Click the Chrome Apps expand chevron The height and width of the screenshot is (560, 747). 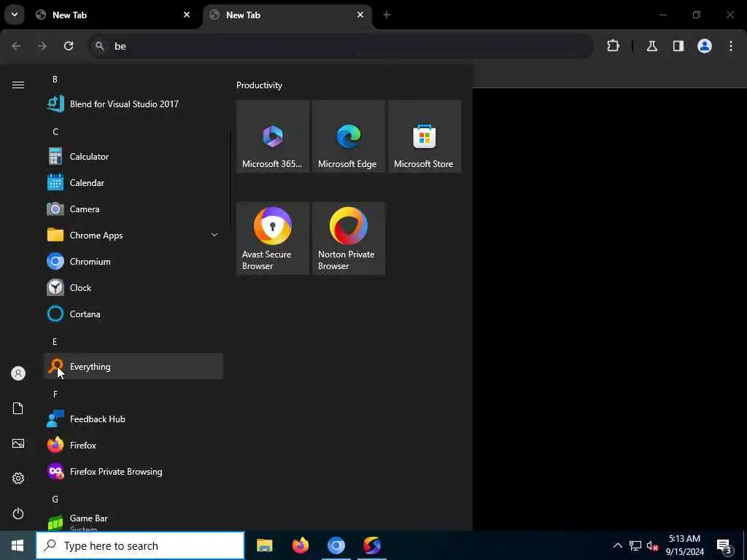(x=214, y=235)
